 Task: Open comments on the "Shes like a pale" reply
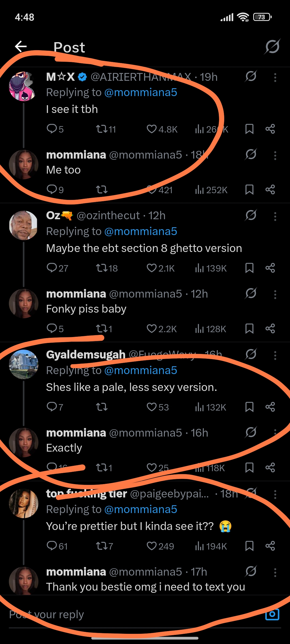coord(52,407)
